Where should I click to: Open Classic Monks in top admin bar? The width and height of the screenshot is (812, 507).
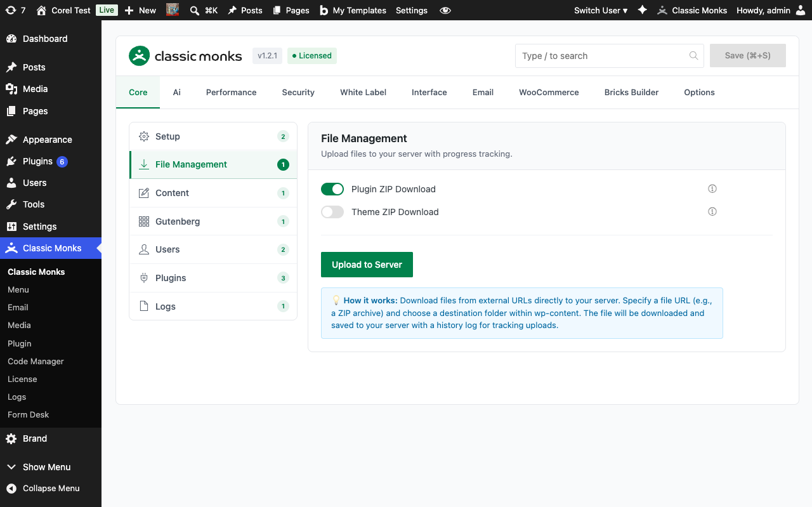point(692,10)
